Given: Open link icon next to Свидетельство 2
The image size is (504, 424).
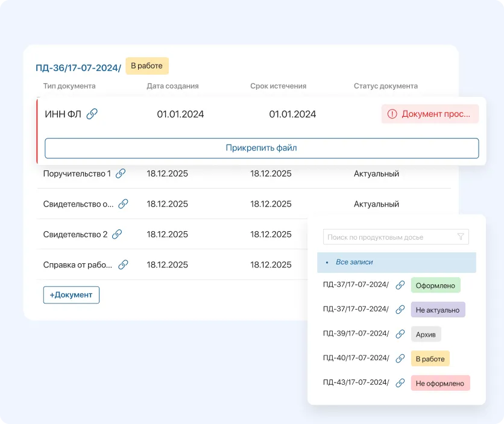Looking at the screenshot, I should (117, 234).
